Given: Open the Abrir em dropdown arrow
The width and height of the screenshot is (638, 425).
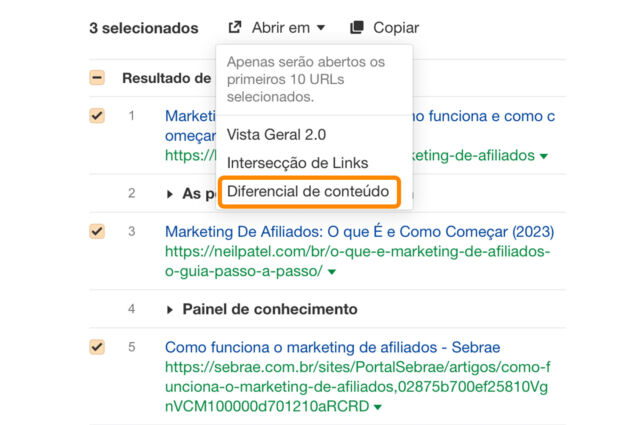Looking at the screenshot, I should (321, 28).
